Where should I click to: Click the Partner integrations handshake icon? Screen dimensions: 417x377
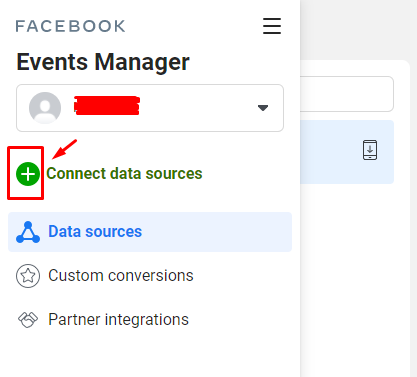pos(28,320)
